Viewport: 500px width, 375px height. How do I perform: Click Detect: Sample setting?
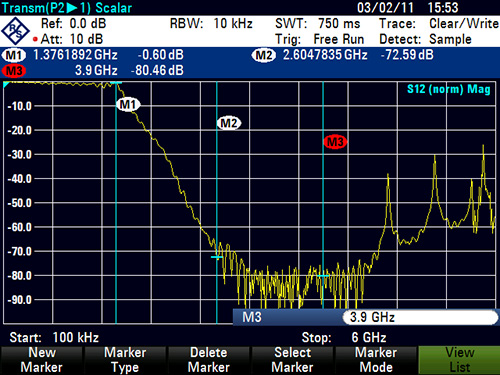click(425, 39)
